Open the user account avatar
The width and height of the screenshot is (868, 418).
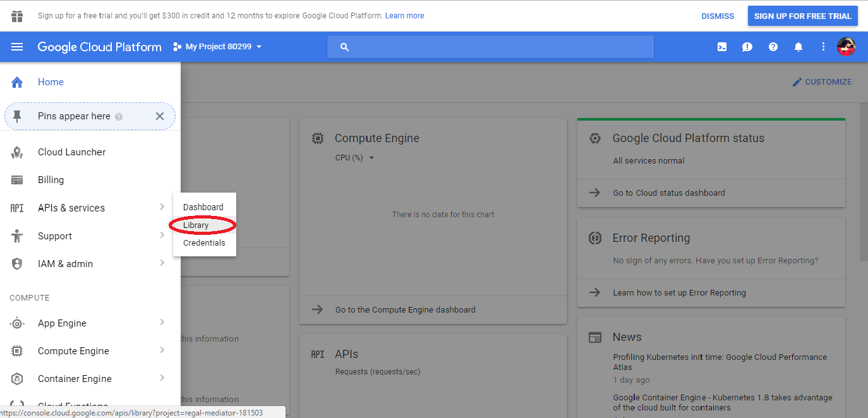pos(847,47)
